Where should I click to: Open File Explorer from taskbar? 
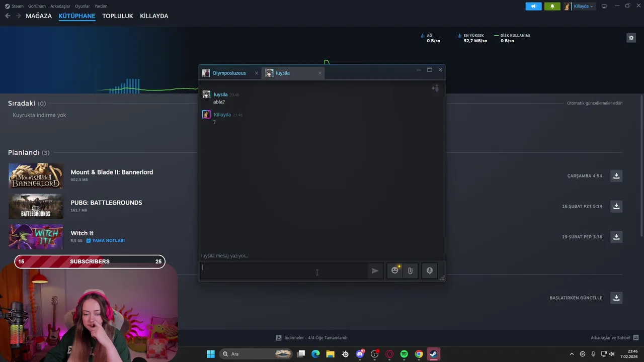330,354
